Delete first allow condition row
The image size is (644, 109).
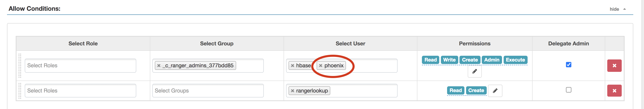tap(614, 66)
